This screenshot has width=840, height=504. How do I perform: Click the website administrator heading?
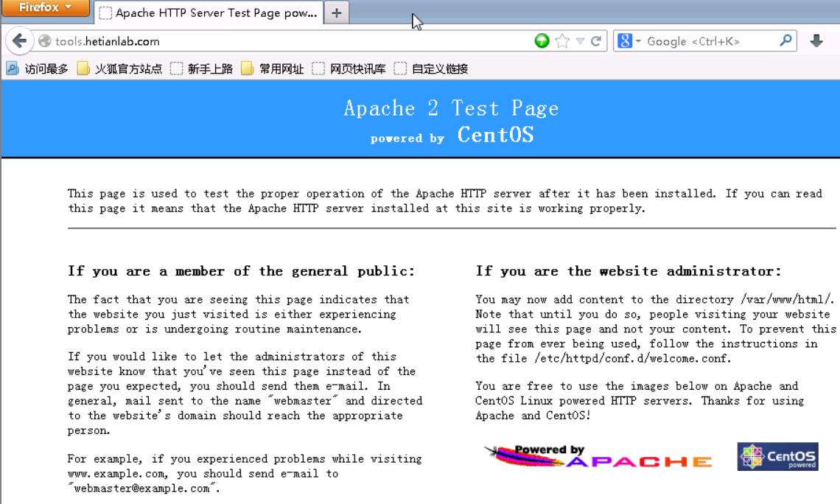629,271
